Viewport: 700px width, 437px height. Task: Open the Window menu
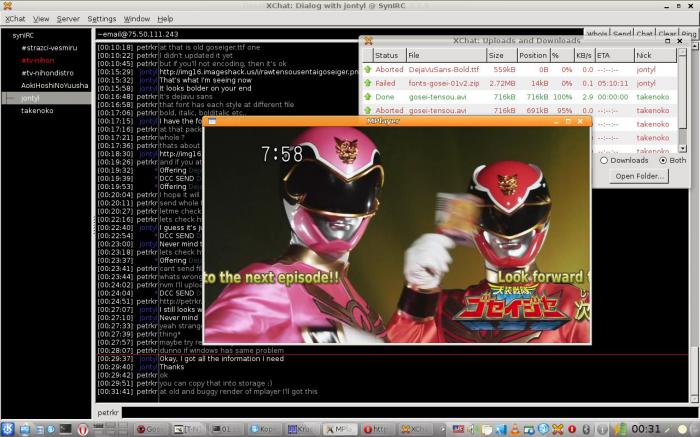(137, 19)
